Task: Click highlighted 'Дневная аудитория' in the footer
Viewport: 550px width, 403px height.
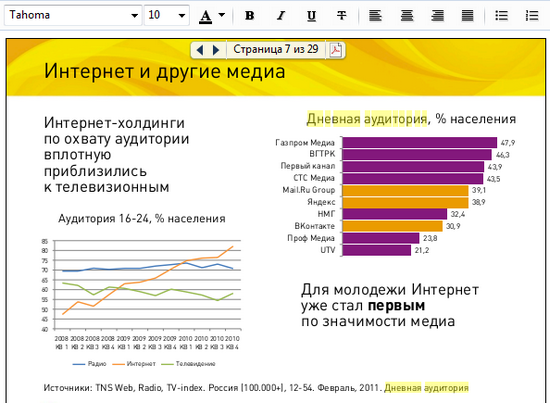Action: point(427,388)
